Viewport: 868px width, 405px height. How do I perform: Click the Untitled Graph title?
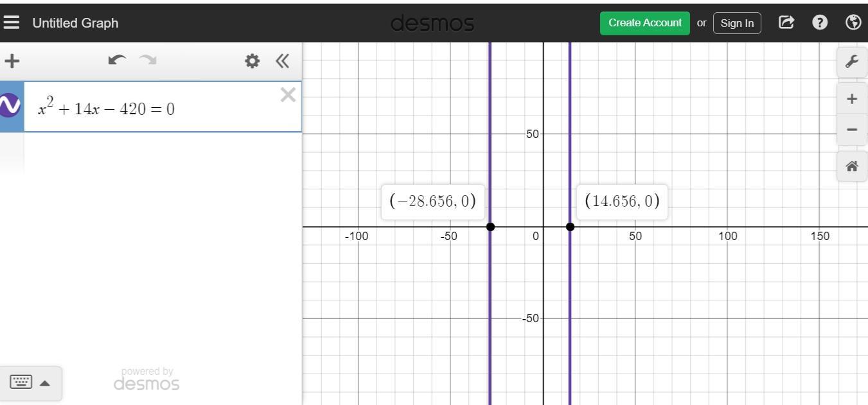tap(75, 22)
